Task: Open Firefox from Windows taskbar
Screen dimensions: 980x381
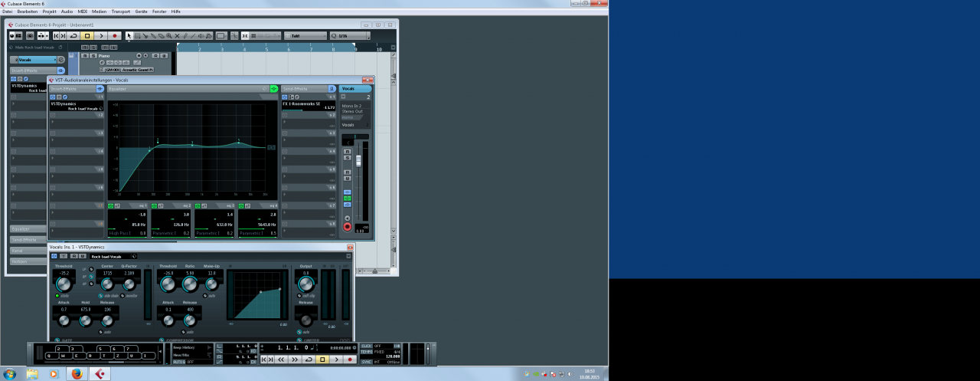Action: [x=77, y=374]
